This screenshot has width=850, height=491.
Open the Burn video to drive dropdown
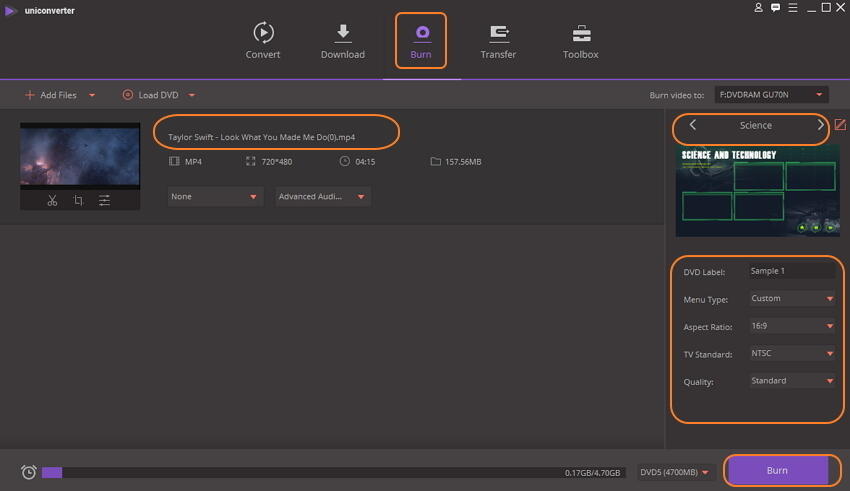[771, 95]
